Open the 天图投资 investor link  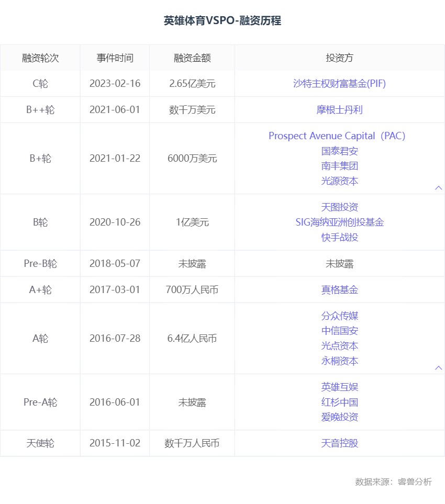340,207
